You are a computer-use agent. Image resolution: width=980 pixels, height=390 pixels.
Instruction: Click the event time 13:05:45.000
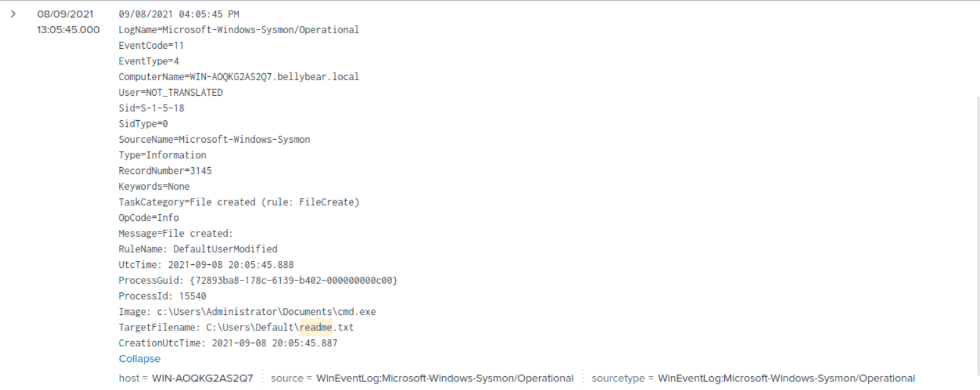click(68, 29)
